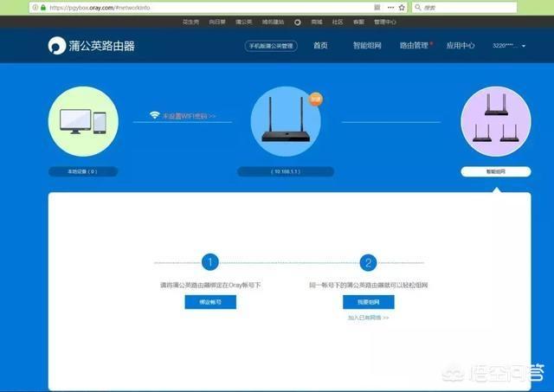Click the orange badge on the router icon
This screenshot has width=554, height=392.
[315, 100]
